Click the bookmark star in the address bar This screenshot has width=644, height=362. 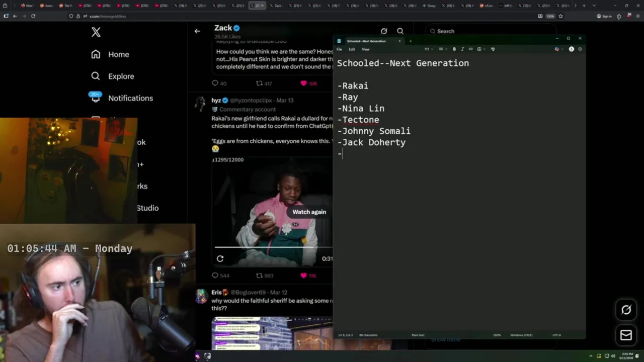560,16
